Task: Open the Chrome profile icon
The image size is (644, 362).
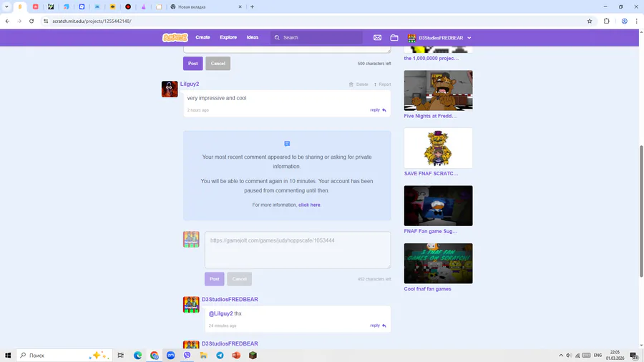Action: coord(624,21)
